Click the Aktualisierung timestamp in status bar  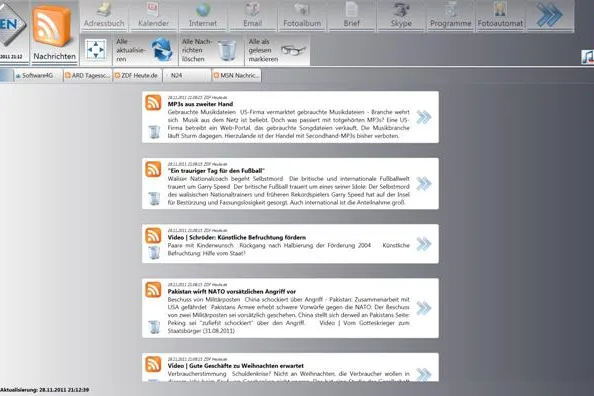tap(44, 390)
